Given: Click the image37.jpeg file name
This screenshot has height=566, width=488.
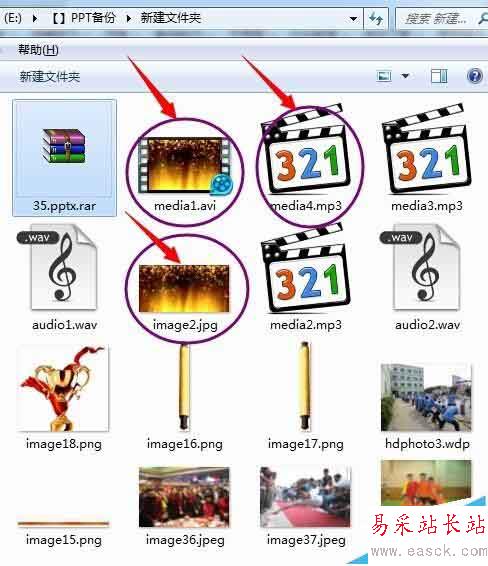Looking at the screenshot, I should point(306,540).
